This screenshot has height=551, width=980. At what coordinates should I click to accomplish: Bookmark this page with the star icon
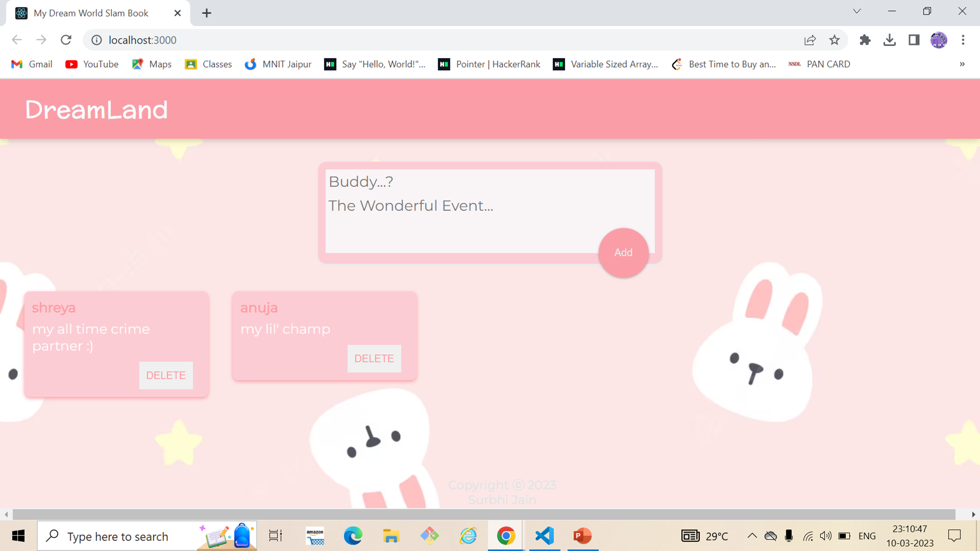[x=834, y=40]
